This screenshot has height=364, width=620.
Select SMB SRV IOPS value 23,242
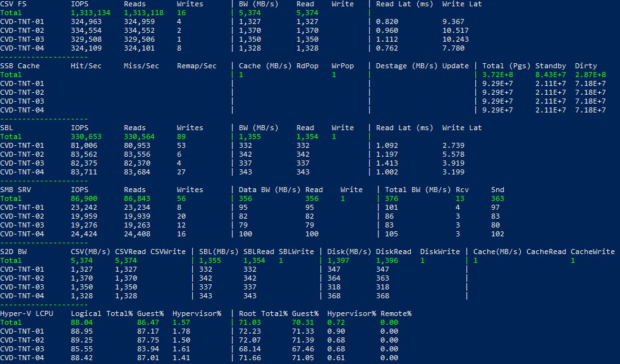(84, 207)
